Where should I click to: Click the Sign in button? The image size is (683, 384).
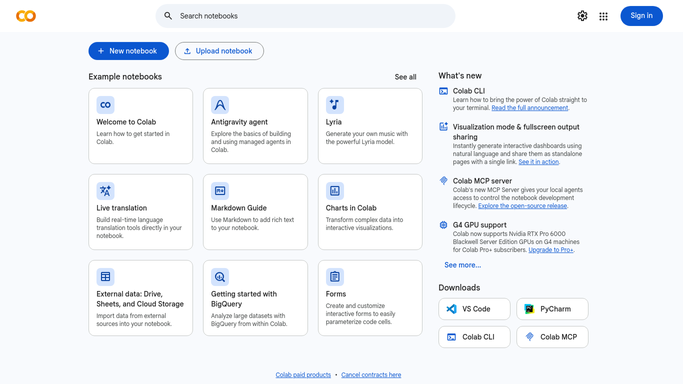(x=641, y=16)
